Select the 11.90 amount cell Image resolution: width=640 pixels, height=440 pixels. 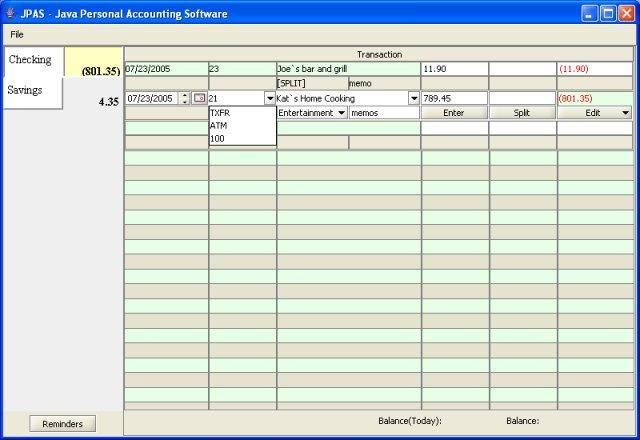point(454,69)
